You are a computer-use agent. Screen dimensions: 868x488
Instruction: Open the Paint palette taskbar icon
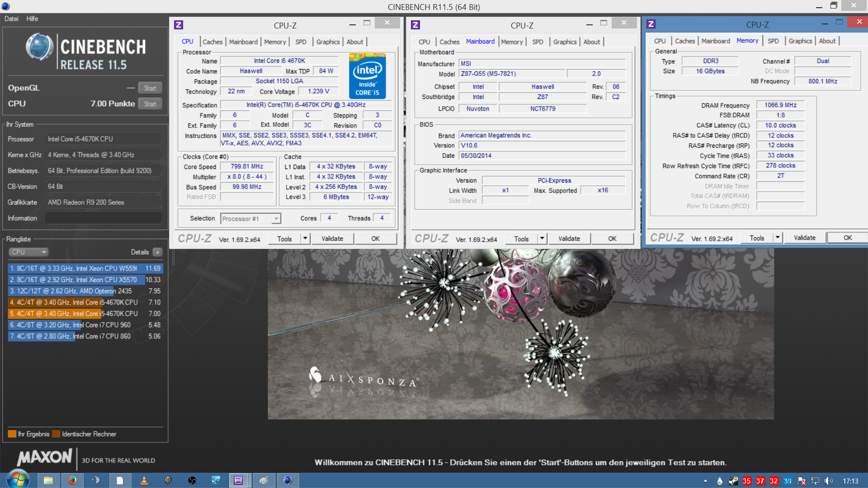click(x=264, y=480)
